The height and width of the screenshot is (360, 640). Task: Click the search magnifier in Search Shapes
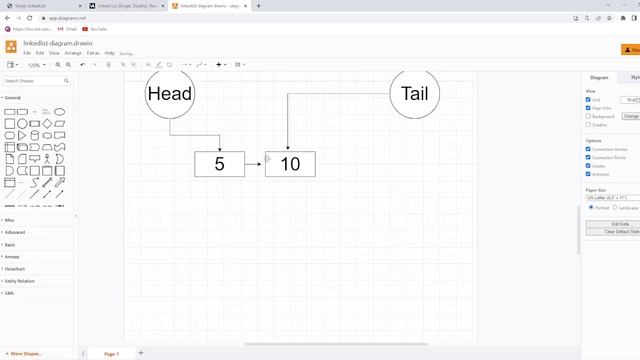click(x=66, y=81)
